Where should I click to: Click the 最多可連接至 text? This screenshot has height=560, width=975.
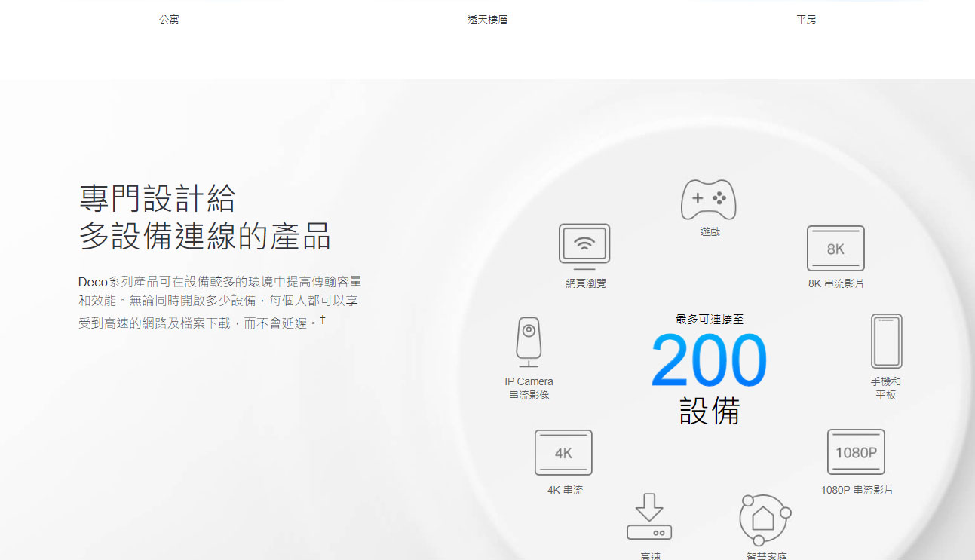[710, 320]
